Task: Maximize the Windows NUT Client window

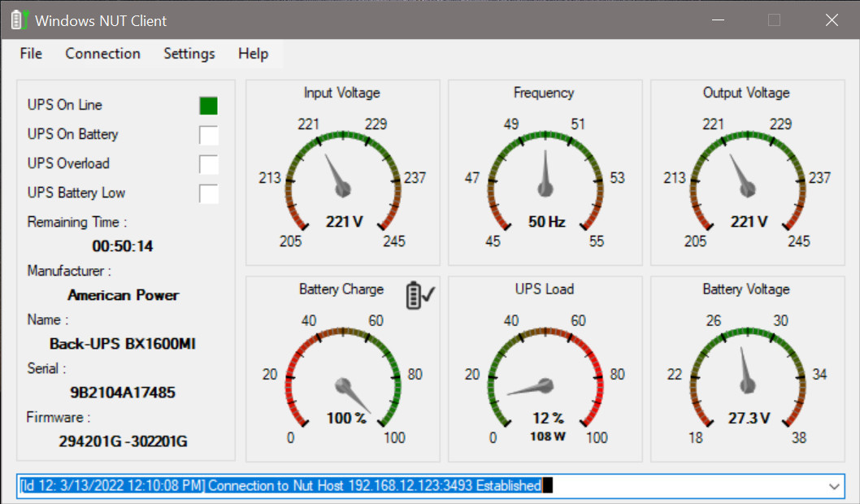Action: click(x=774, y=20)
